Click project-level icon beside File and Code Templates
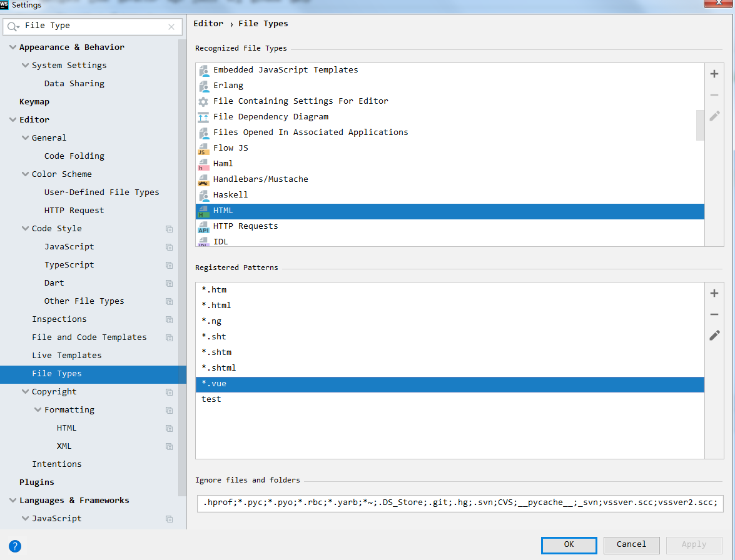735x560 pixels. pos(170,337)
